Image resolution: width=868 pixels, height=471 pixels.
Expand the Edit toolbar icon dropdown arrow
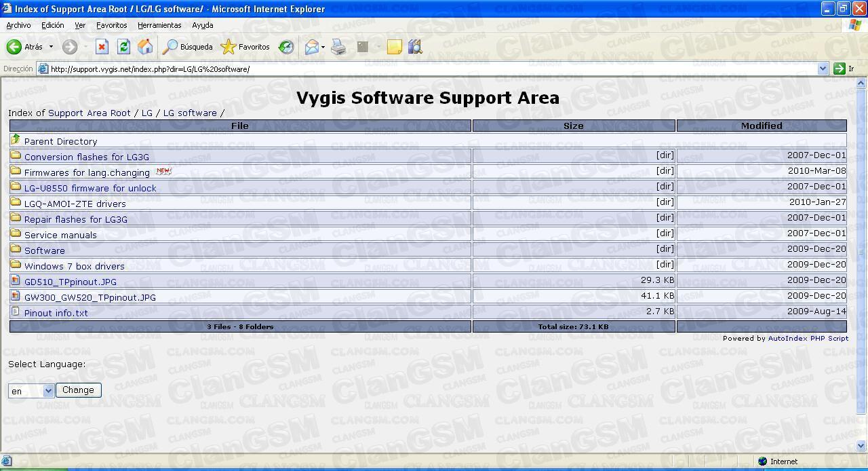tap(378, 47)
